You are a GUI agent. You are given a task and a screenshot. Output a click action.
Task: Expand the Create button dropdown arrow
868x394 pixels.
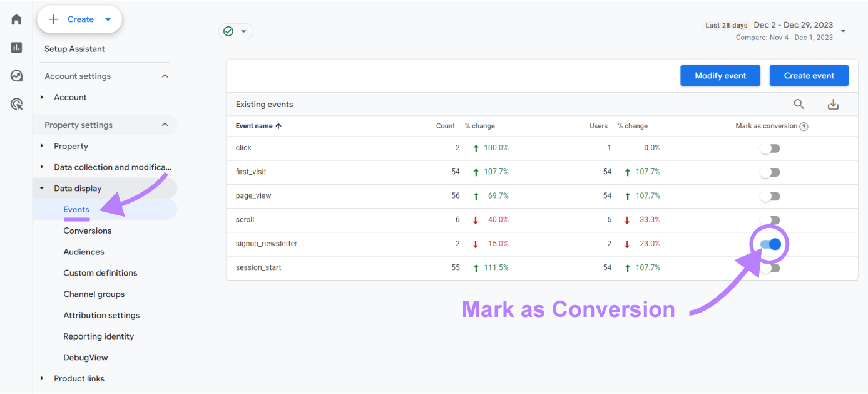pyautogui.click(x=106, y=19)
